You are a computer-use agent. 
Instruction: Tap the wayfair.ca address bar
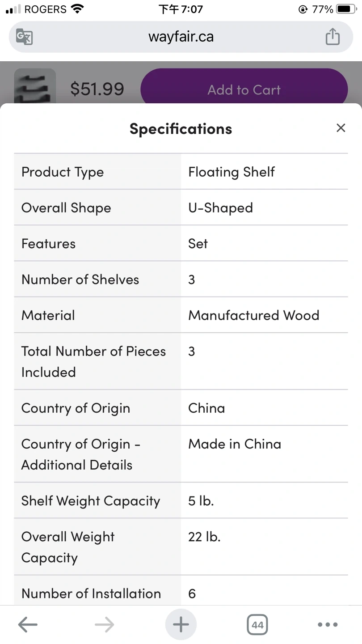pyautogui.click(x=181, y=36)
